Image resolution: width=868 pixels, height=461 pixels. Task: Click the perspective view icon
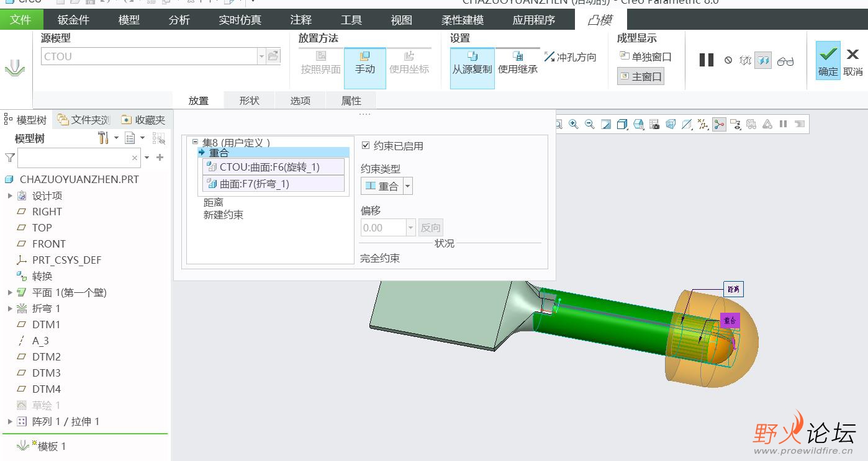(671, 124)
